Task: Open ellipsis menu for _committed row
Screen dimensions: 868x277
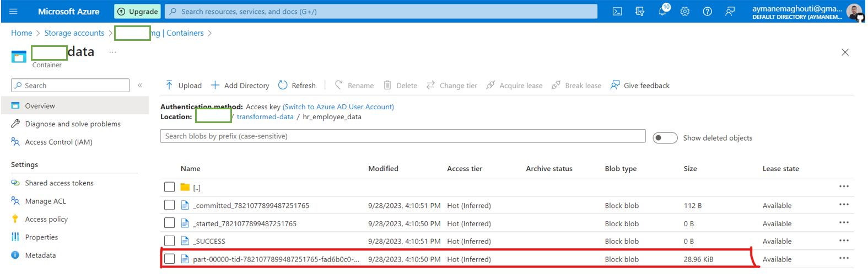Action: point(844,205)
